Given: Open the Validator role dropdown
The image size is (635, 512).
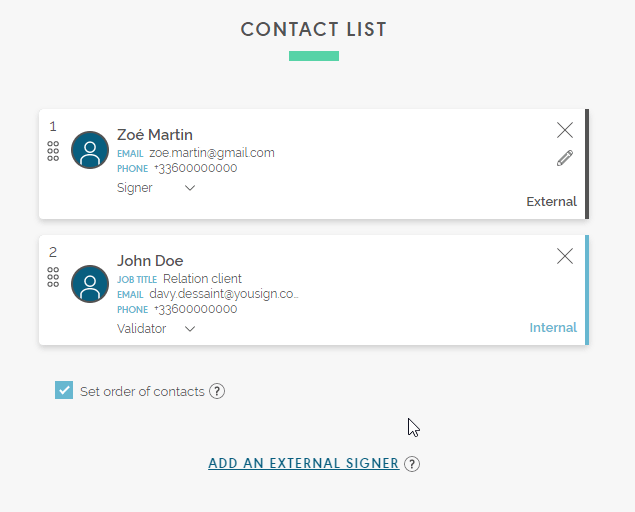Looking at the screenshot, I should tap(156, 329).
